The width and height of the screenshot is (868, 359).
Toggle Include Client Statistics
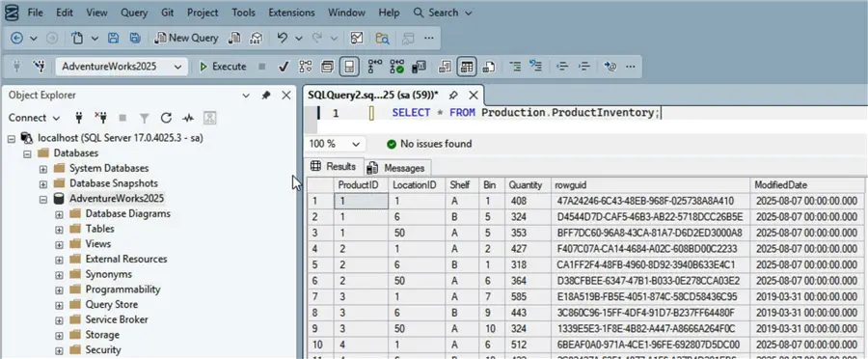click(419, 67)
